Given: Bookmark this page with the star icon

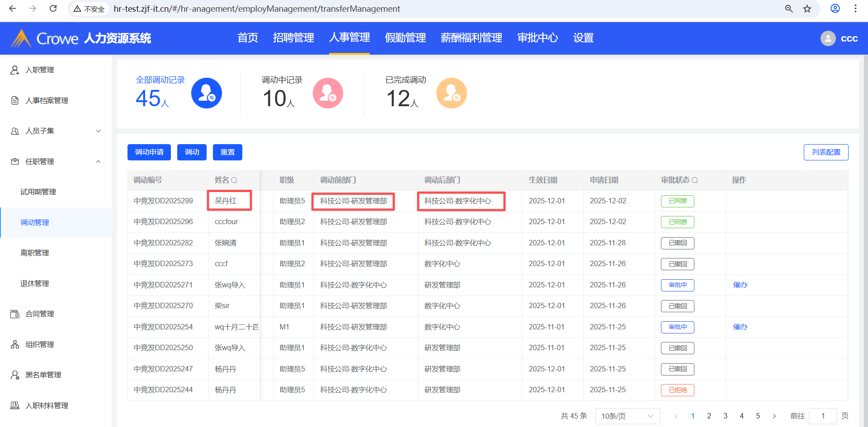Looking at the screenshot, I should click(x=807, y=9).
